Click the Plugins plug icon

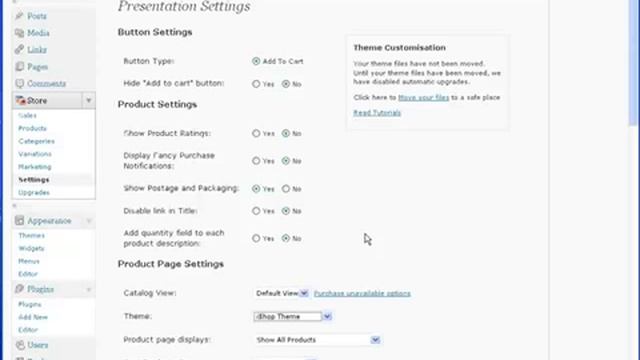pyautogui.click(x=19, y=289)
